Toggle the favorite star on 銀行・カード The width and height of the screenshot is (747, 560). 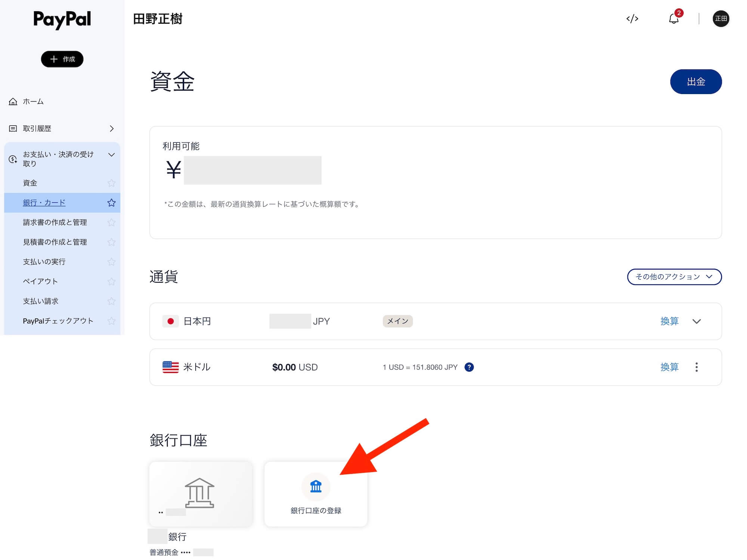(111, 203)
